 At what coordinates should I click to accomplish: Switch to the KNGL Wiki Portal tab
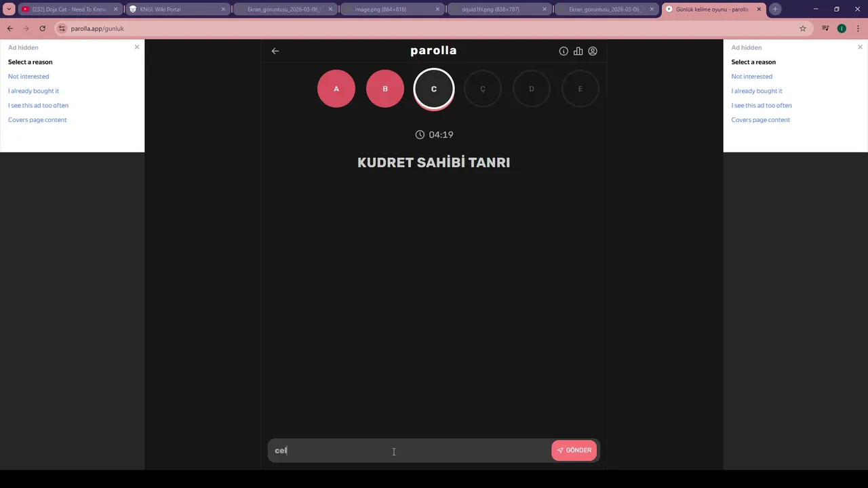(176, 9)
